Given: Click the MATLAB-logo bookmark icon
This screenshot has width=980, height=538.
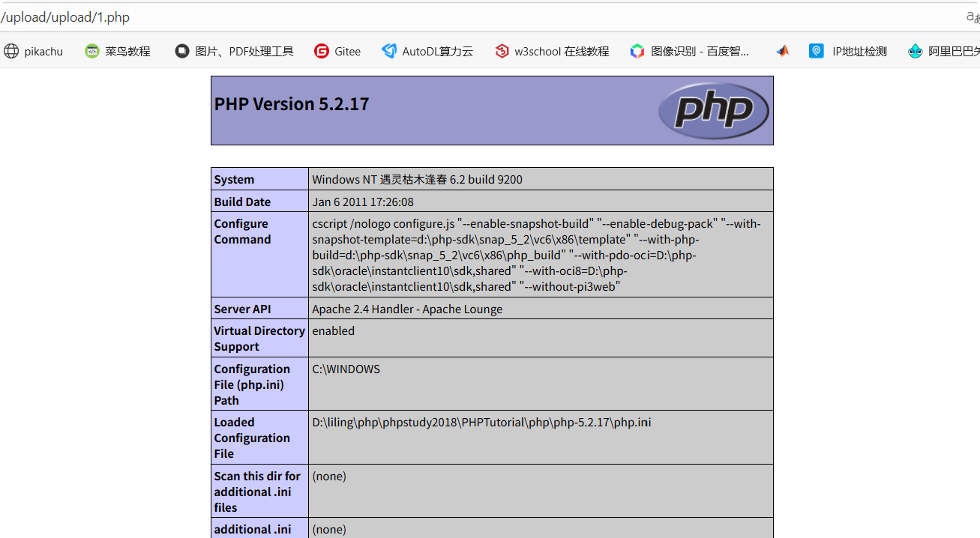Looking at the screenshot, I should point(783,51).
